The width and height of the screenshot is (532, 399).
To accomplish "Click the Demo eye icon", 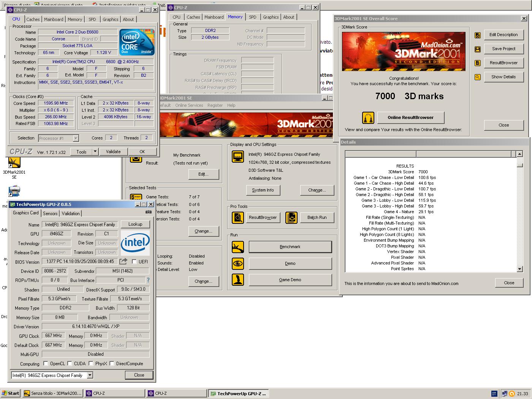I will pyautogui.click(x=238, y=263).
